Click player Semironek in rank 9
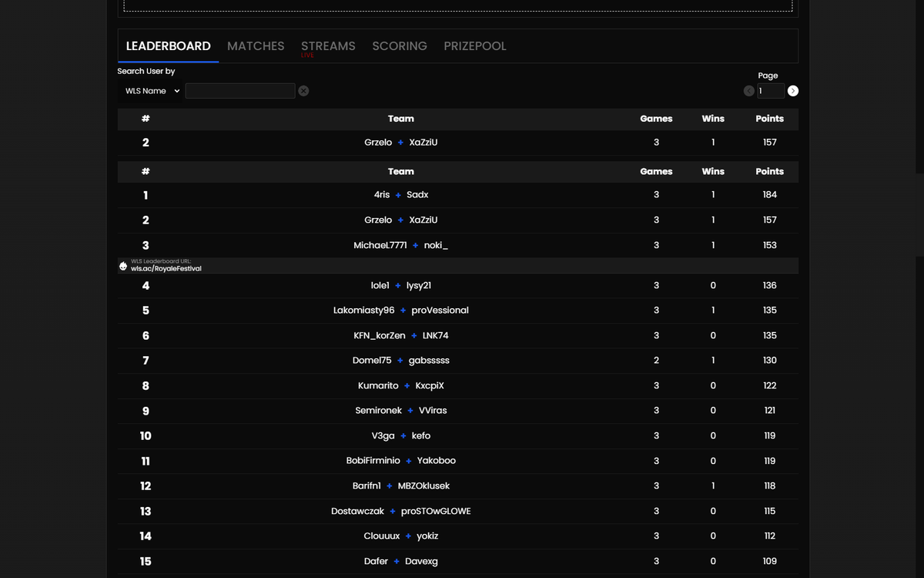The height and width of the screenshot is (578, 924). pos(378,411)
